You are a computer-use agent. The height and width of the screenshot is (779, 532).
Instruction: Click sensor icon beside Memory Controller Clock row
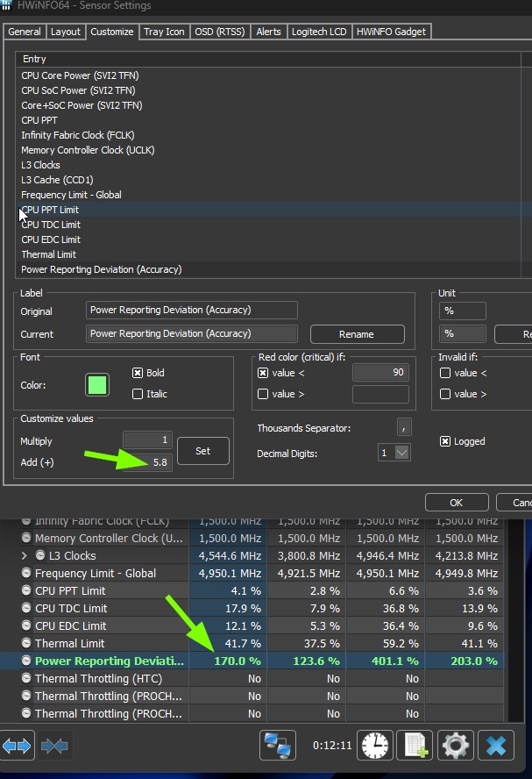(26, 538)
